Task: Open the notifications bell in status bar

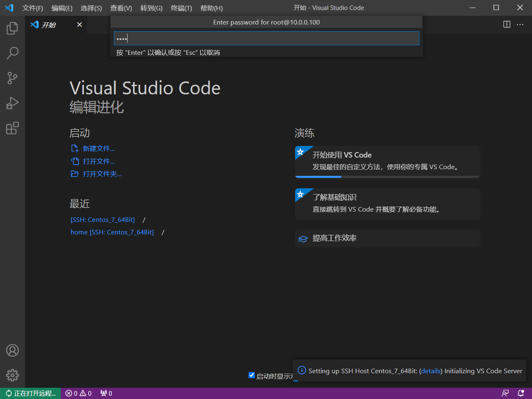Action: coord(521,393)
